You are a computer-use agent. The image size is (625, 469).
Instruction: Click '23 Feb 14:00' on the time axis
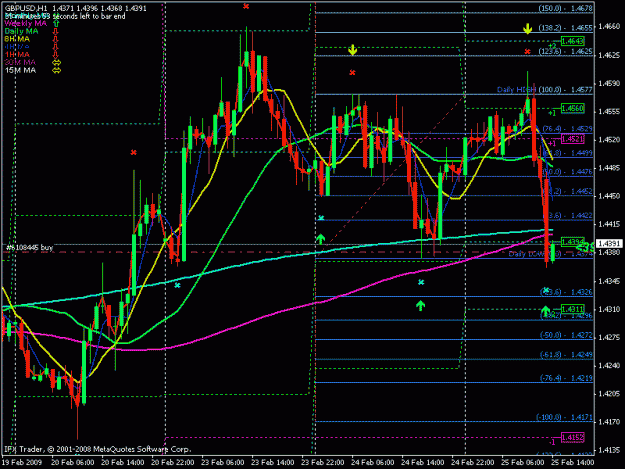tap(273, 462)
